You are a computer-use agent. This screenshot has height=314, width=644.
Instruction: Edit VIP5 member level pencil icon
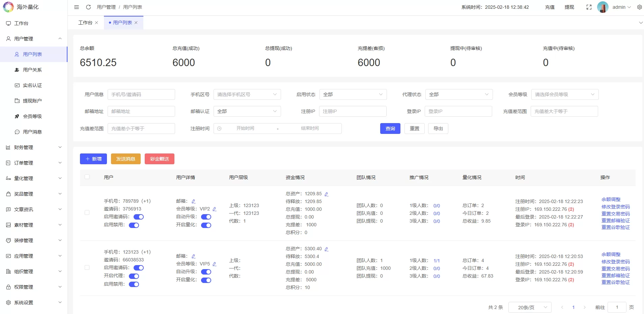(x=215, y=264)
